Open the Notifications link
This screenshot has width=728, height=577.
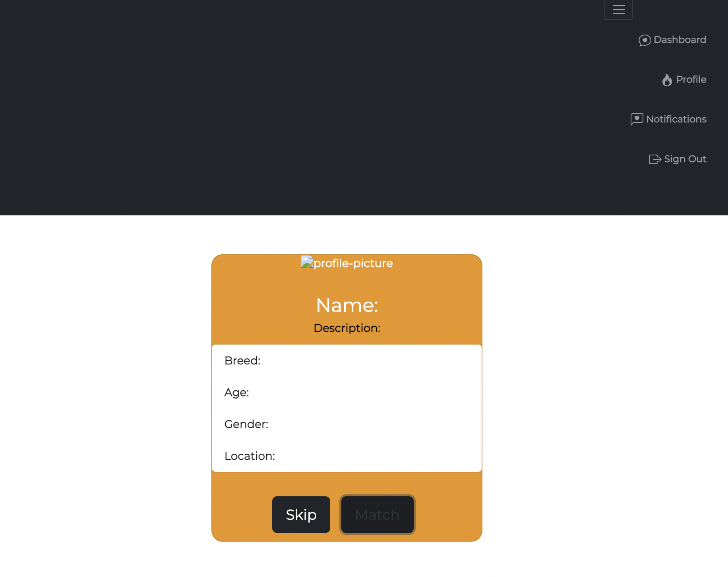point(668,119)
